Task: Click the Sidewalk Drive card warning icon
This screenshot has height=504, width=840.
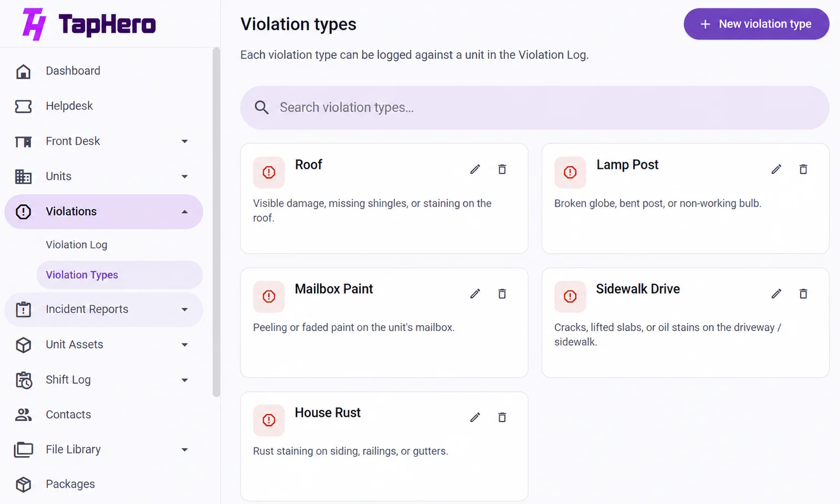Action: [570, 297]
